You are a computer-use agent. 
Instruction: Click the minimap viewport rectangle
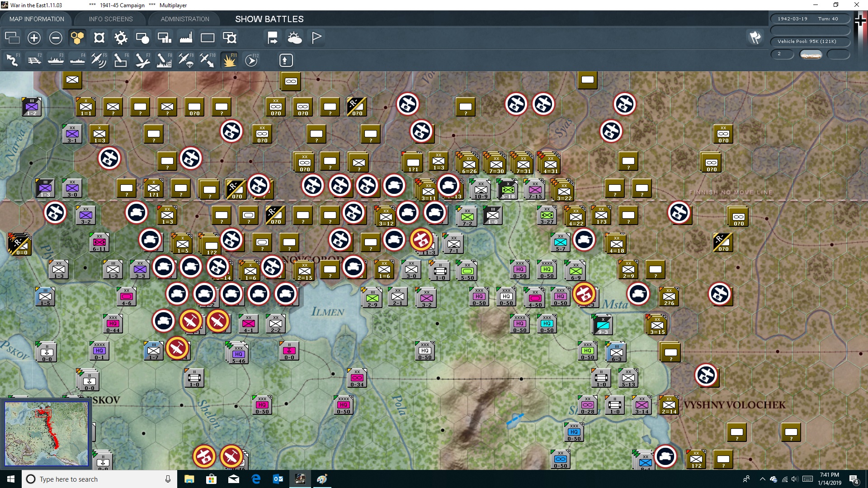click(44, 413)
